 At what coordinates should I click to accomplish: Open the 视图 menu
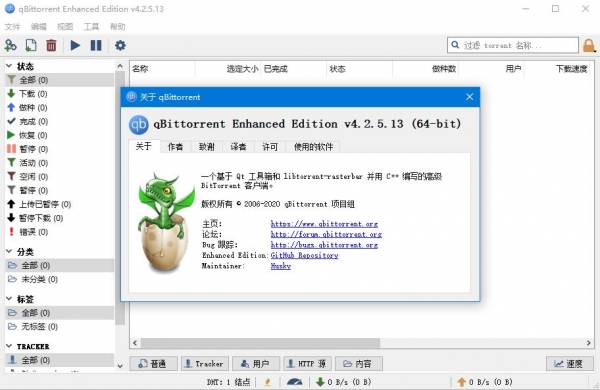click(65, 26)
